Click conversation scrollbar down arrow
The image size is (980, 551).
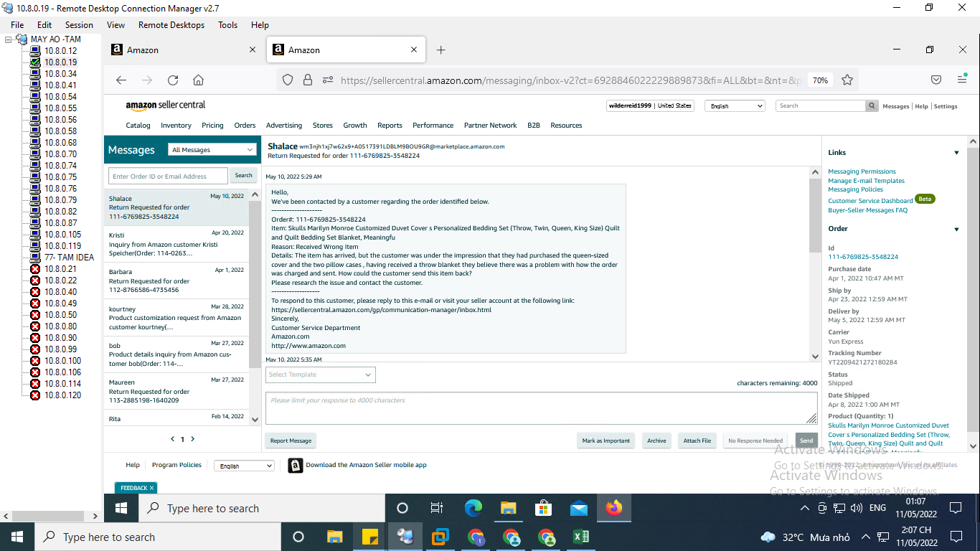click(815, 357)
